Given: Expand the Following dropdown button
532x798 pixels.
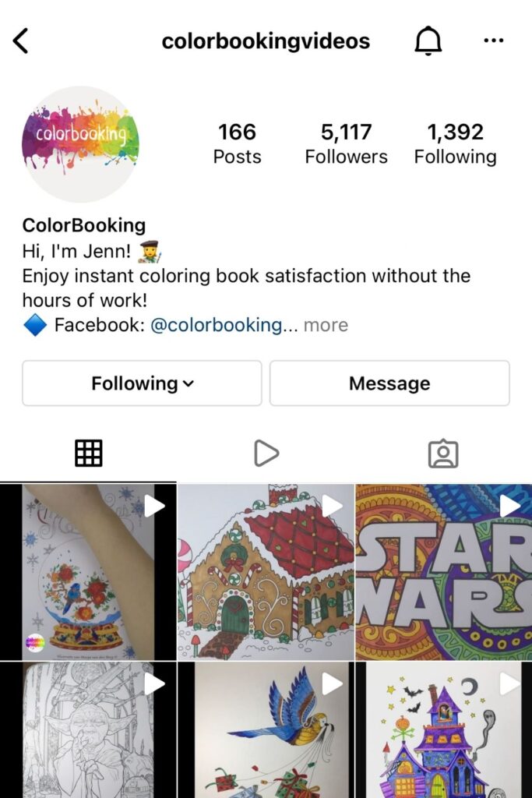Looking at the screenshot, I should click(x=142, y=383).
